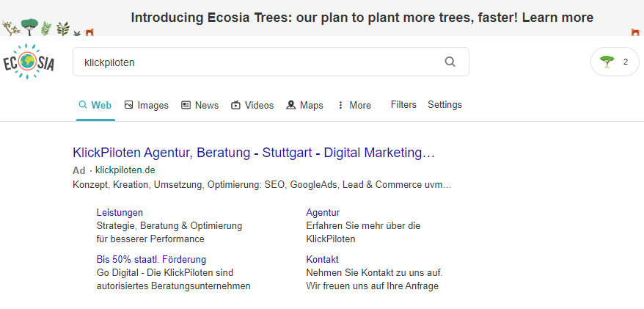Select the Web tab
Image resolution: width=644 pixels, height=309 pixels.
click(95, 105)
